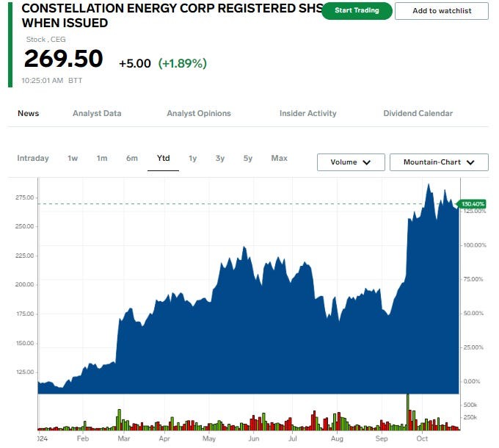Change chart range to 1y
The image size is (499, 448).
[x=192, y=158]
